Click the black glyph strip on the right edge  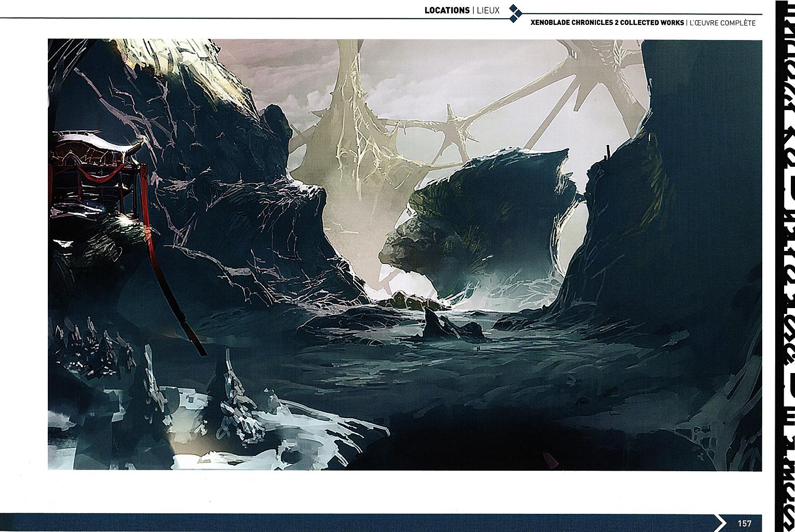785,260
